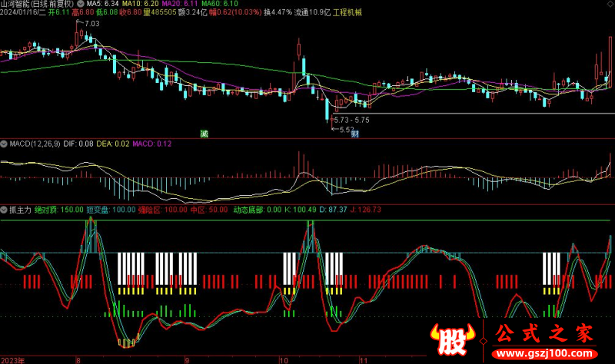Click the DIF: 0.08 value
Viewport: 615px width, 364px height.
78,144
